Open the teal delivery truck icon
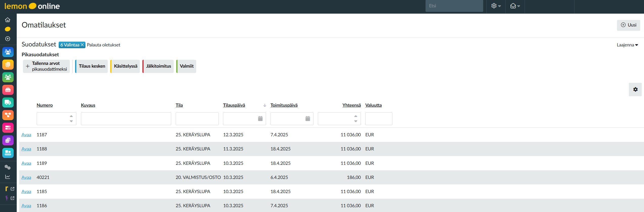 pyautogui.click(x=8, y=102)
